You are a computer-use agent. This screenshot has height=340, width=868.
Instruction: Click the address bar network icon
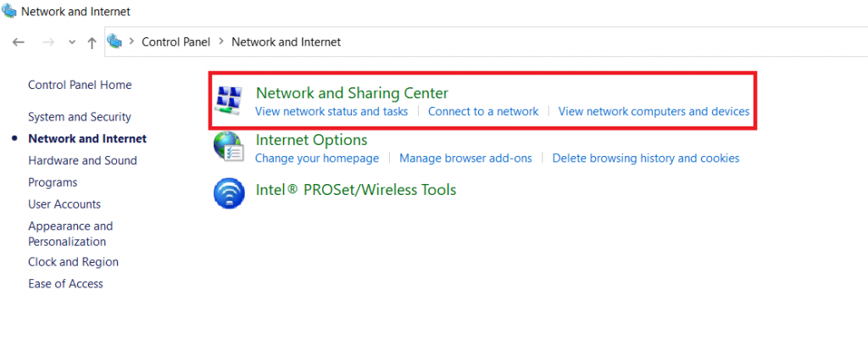(114, 42)
